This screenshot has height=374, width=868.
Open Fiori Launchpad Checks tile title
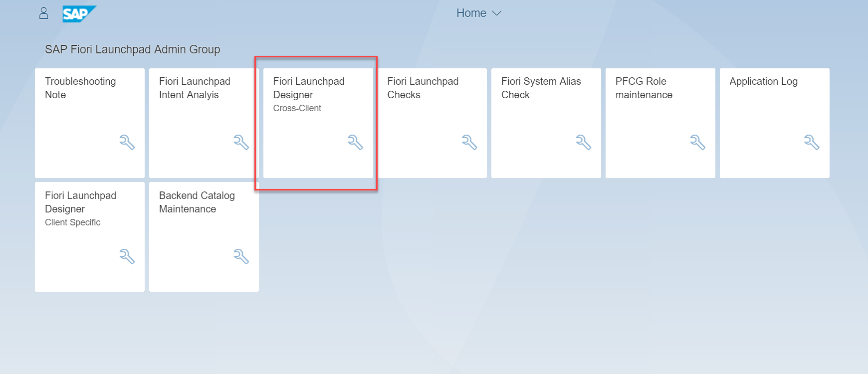(423, 88)
